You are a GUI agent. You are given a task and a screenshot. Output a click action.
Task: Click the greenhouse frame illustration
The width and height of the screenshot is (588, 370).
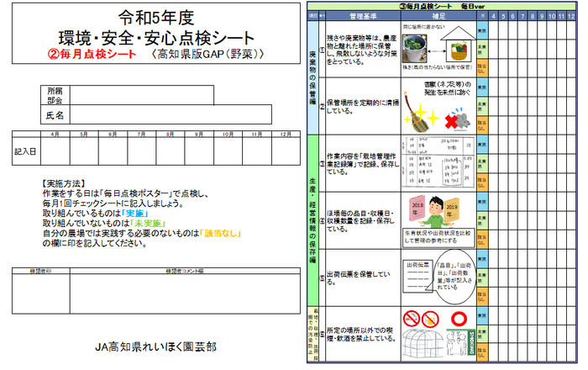[423, 344]
